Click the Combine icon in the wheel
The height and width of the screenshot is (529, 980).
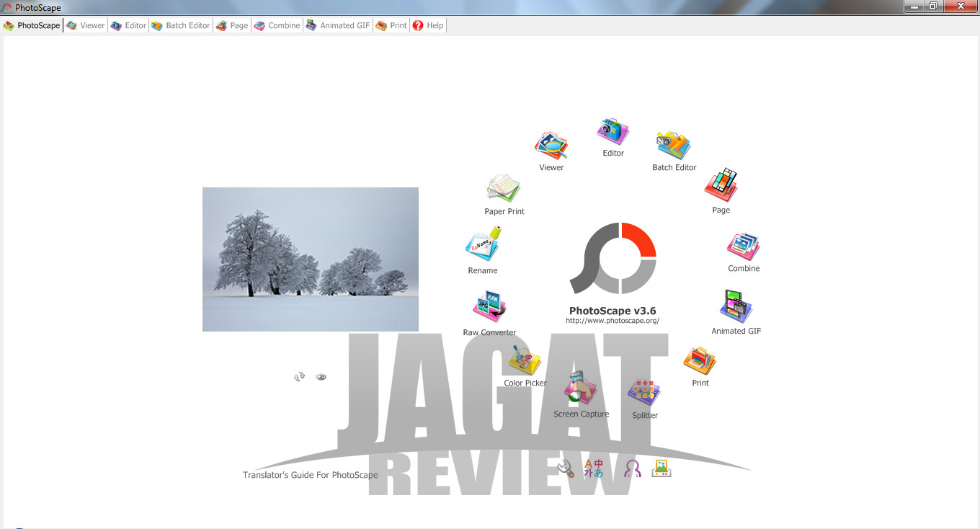744,247
